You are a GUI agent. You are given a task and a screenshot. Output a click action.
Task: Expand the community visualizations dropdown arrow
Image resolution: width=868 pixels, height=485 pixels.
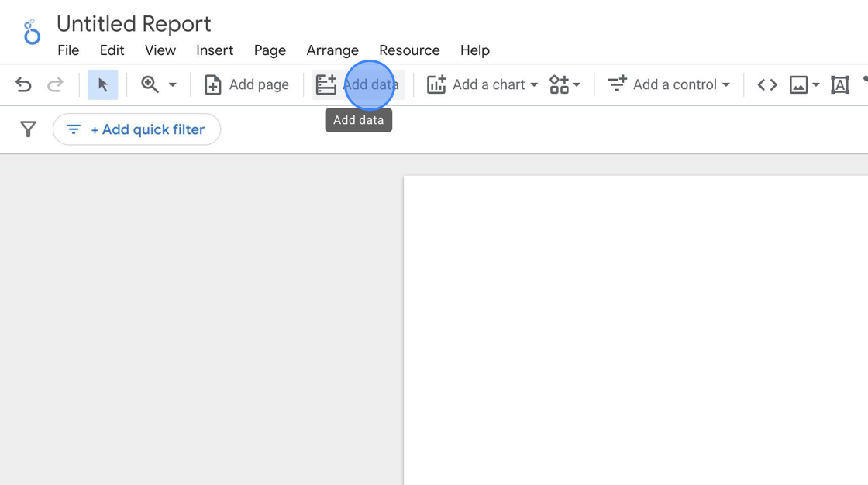[577, 84]
